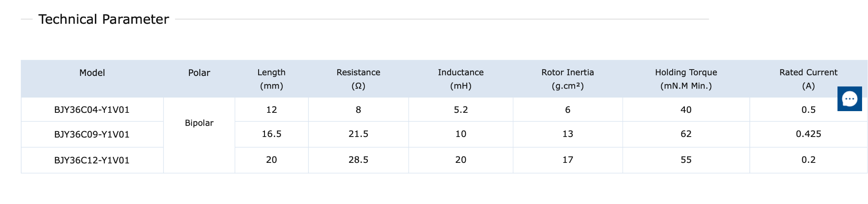Click the 5.2 inductance value
Image resolution: width=868 pixels, height=204 pixels.
tap(460, 110)
